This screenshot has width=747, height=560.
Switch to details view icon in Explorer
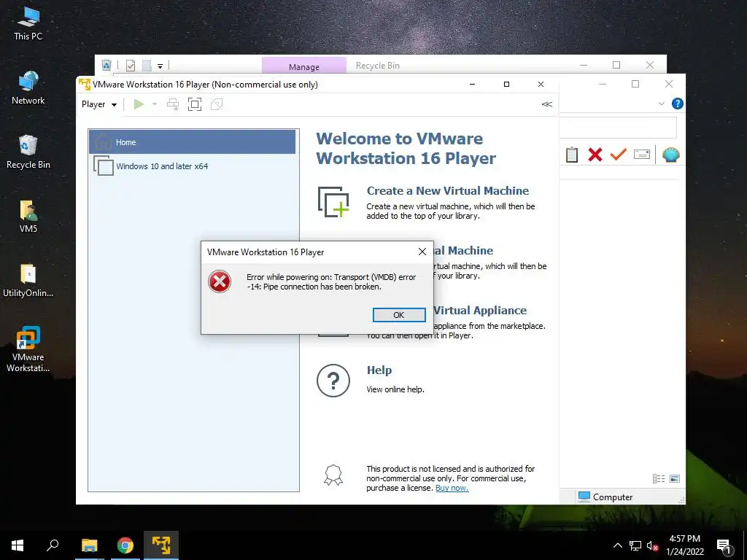[659, 478]
